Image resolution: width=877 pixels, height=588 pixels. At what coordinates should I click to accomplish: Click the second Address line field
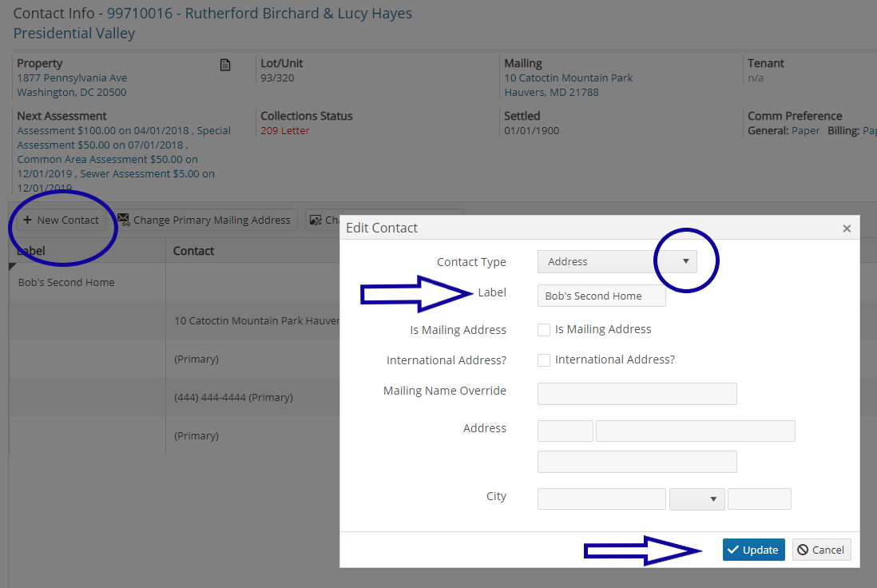pyautogui.click(x=637, y=462)
